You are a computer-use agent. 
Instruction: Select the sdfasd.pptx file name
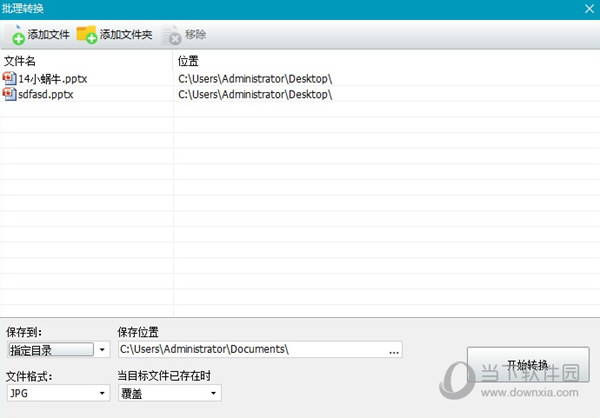(x=46, y=94)
